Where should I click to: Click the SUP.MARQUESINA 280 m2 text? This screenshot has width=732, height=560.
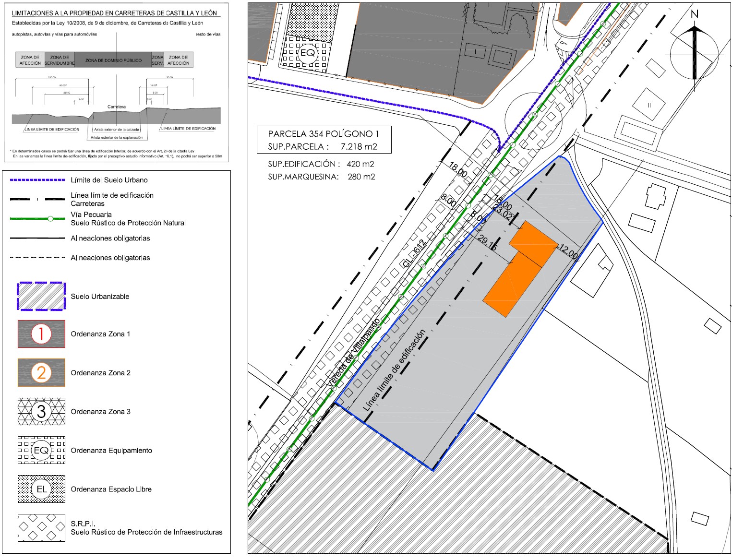tap(321, 177)
